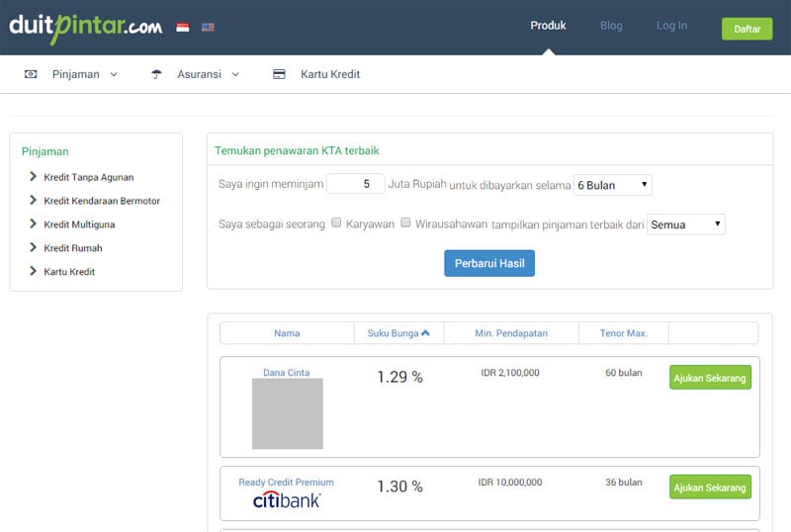This screenshot has width=791, height=532.
Task: Click the green Daftar button
Action: pos(747,29)
